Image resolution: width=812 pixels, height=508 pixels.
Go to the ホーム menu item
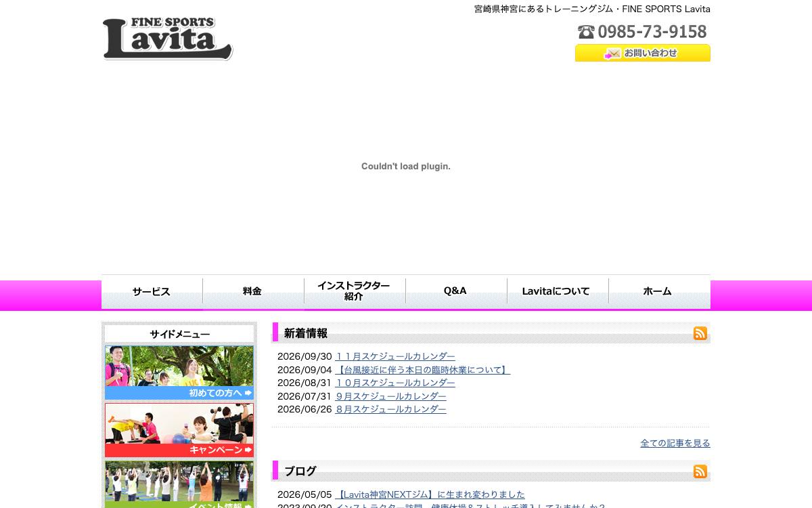click(659, 292)
